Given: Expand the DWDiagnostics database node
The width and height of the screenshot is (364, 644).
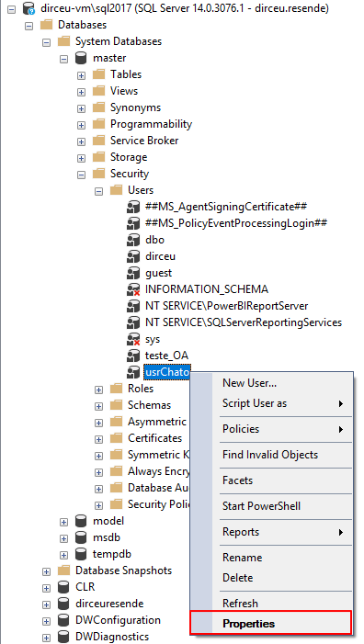Looking at the screenshot, I should [x=47, y=638].
